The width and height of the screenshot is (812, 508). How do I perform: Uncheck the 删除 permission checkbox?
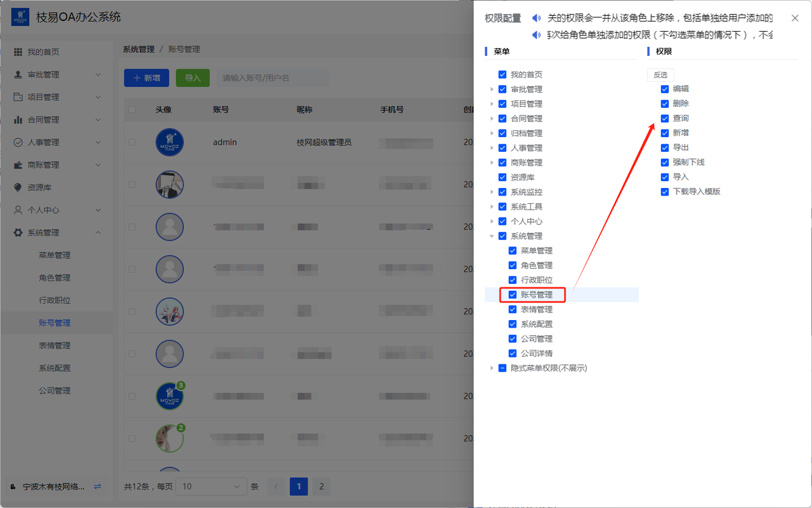click(665, 104)
